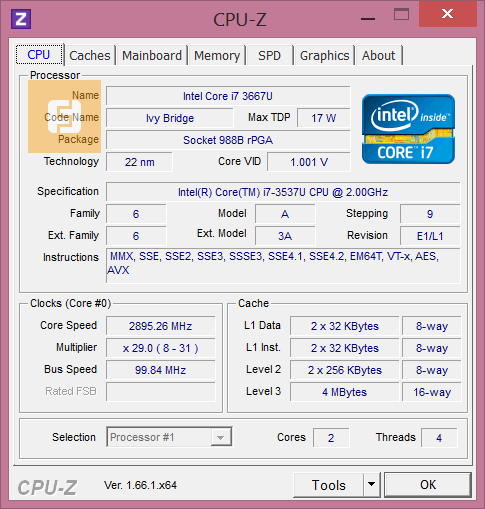
Task: Click the Max TDP value 17 W
Action: [324, 118]
